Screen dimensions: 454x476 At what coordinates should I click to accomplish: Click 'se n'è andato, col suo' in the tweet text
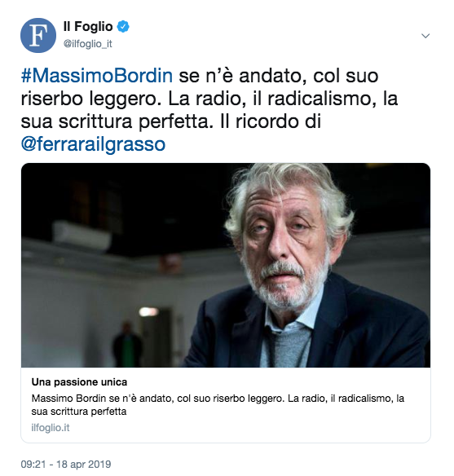279,76
